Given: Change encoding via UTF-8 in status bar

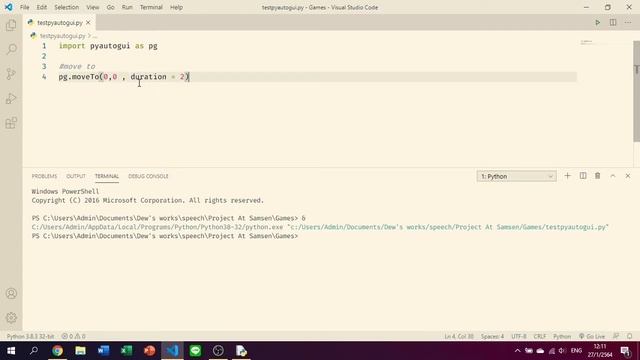Looking at the screenshot, I should [x=519, y=336].
